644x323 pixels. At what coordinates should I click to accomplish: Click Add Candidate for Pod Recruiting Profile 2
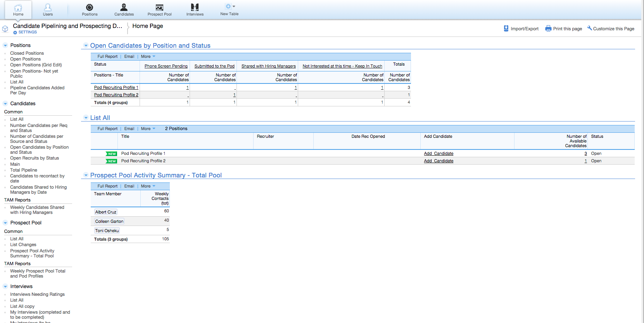tap(439, 161)
